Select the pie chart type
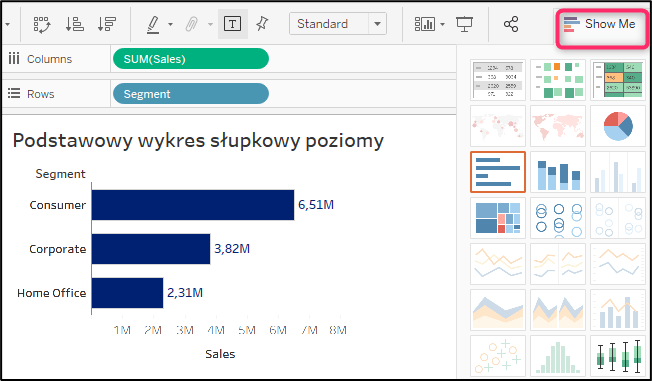 (x=618, y=126)
